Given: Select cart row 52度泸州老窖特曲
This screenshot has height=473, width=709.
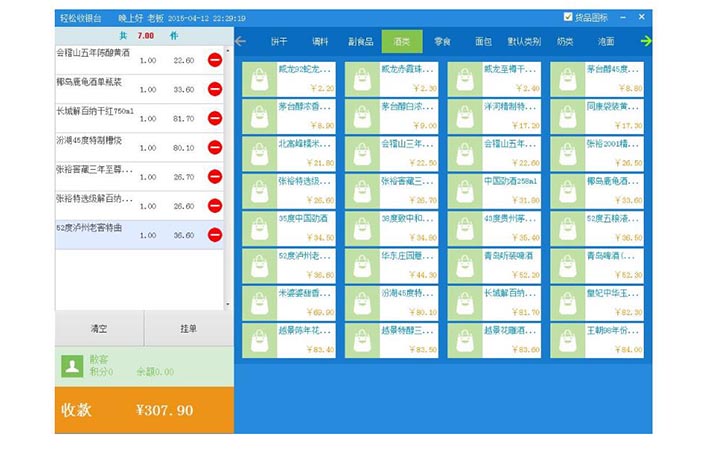Looking at the screenshot, I should click(139, 235).
